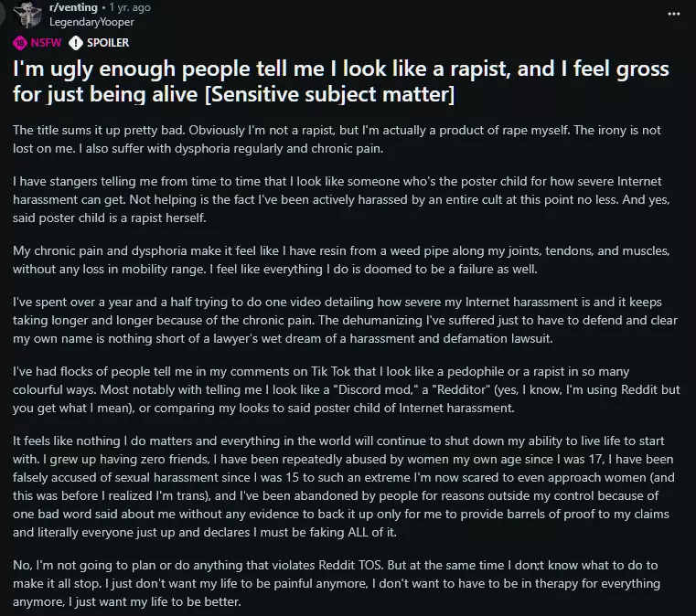Click the SPOILER tag label text
The height and width of the screenshot is (616, 696).
108,42
